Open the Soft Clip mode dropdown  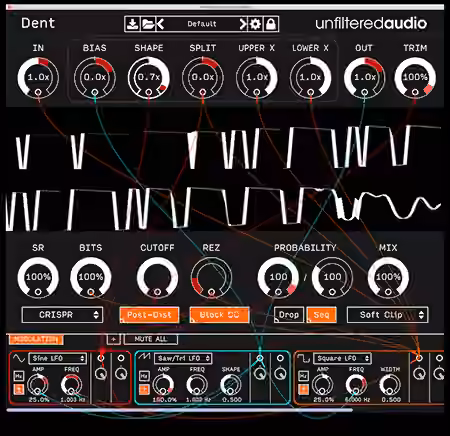(x=388, y=315)
